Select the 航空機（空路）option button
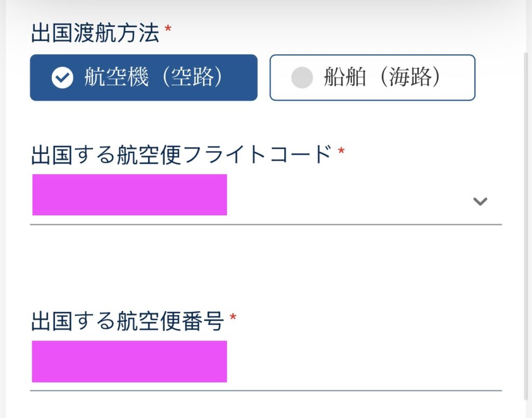Viewport: 532px width, 418px height. 143,77
